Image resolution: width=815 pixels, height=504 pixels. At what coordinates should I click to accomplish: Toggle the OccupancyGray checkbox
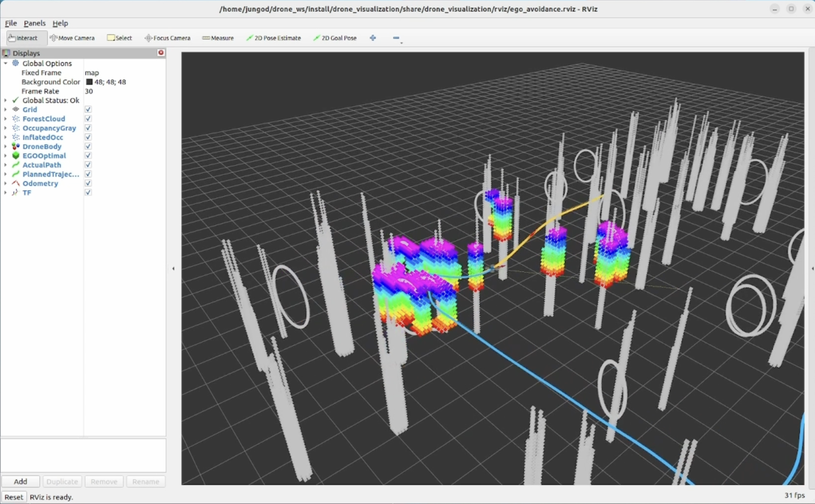tap(88, 128)
